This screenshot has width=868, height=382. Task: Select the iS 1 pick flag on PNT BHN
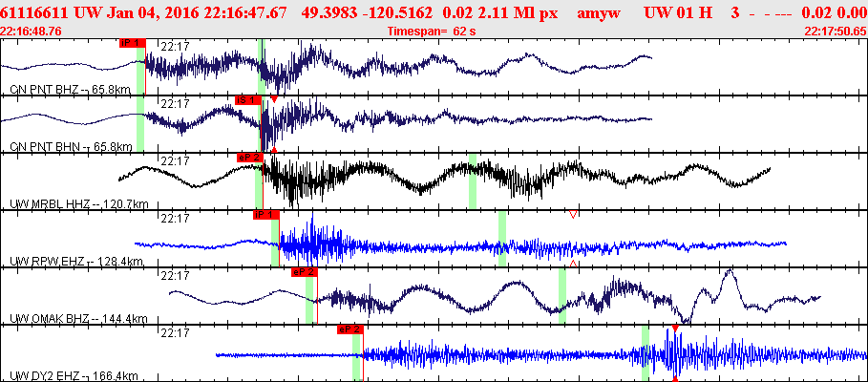(247, 100)
